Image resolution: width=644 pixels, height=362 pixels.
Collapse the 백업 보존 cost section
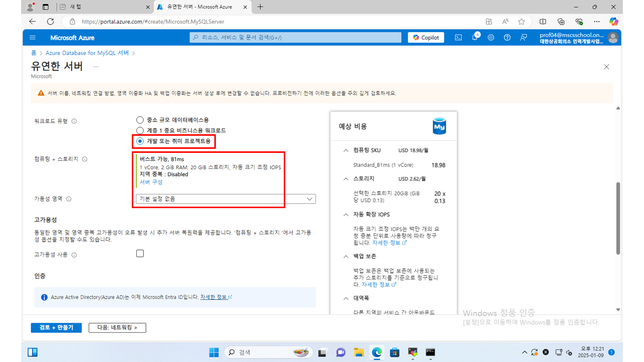[346, 256]
